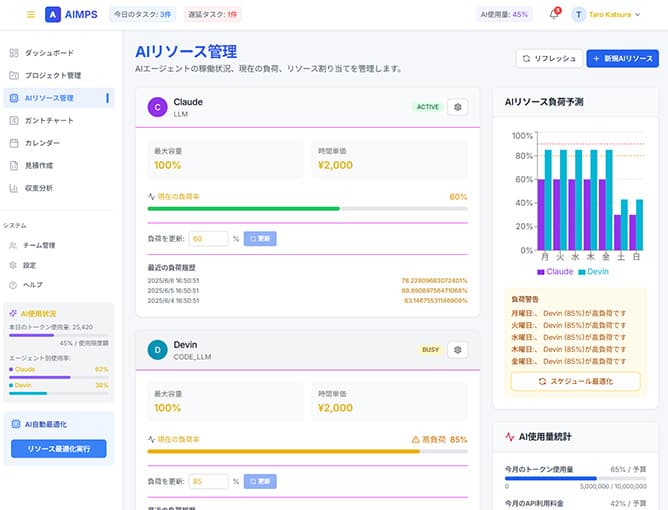The height and width of the screenshot is (510, 668).
Task: Click the 2025/6/6 16:50:51 history entry
Action: tap(307, 280)
